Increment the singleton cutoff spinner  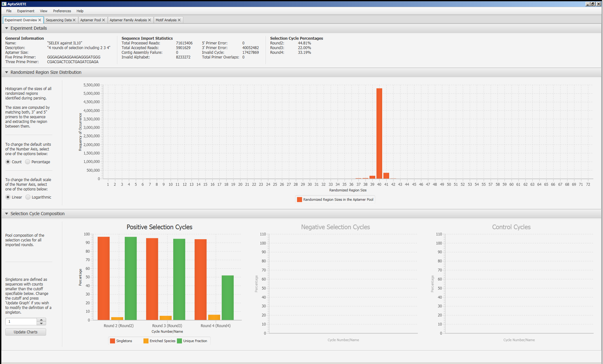[x=41, y=320]
